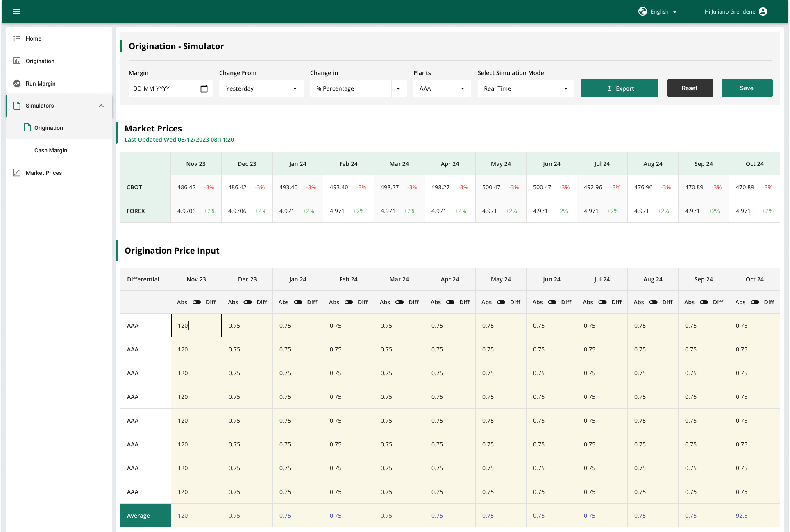Click the user profile avatar icon
Viewport: 790px width, 532px height.
coord(763,11)
